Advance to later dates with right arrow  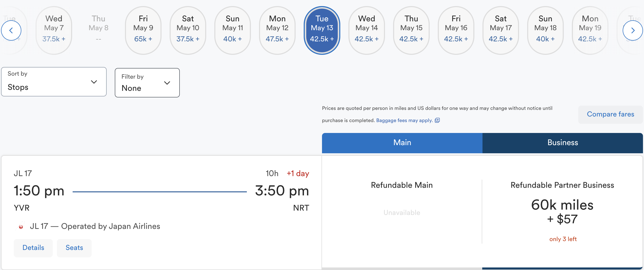pyautogui.click(x=633, y=30)
